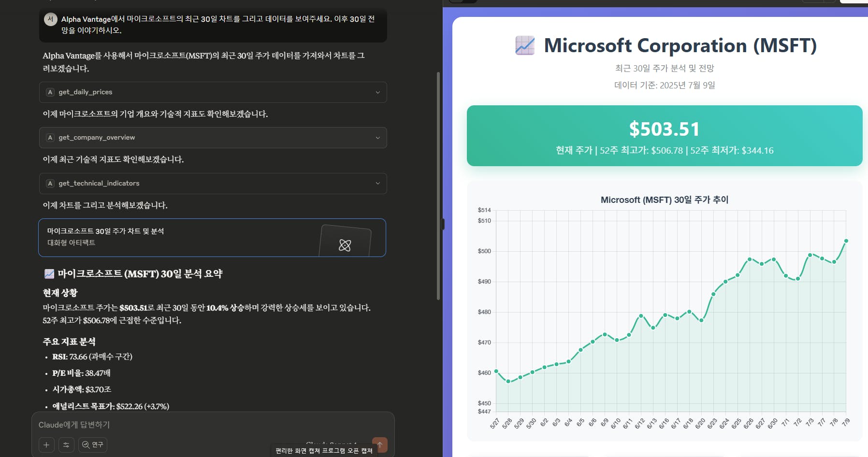The height and width of the screenshot is (457, 868).
Task: Click the 10.4% 상승 bold text in summary
Action: point(225,308)
